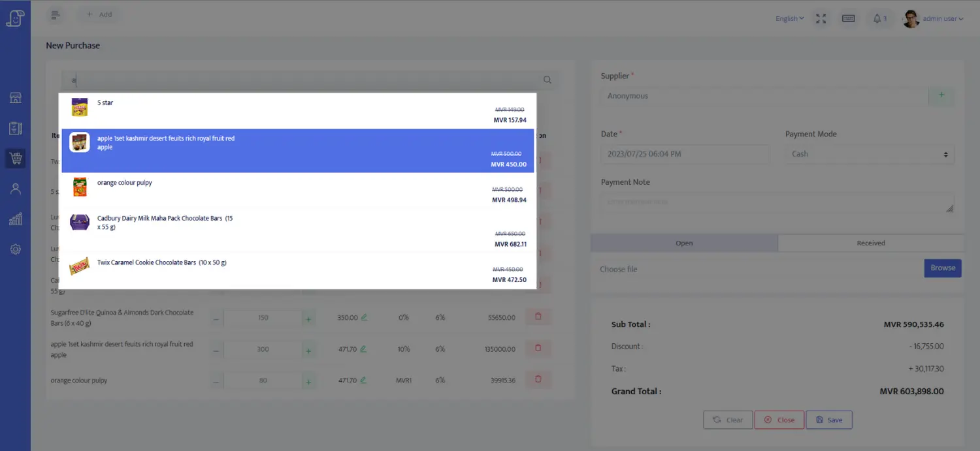The height and width of the screenshot is (451, 980).
Task: Click the notifications bell icon
Action: 877,18
